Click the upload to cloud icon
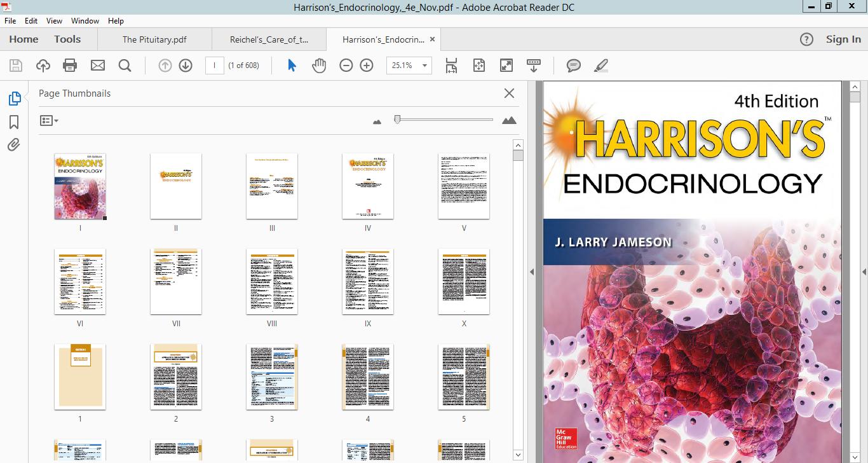The height and width of the screenshot is (463, 868). tap(43, 65)
